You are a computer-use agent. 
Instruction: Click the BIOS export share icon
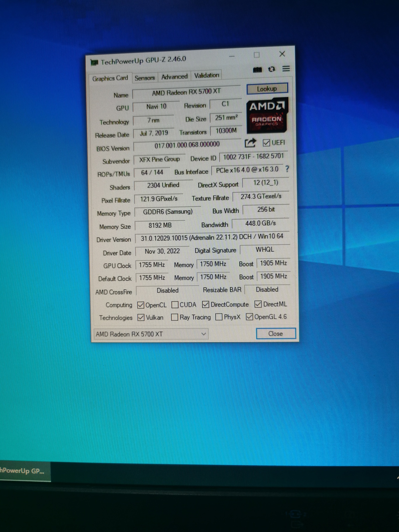pyautogui.click(x=250, y=143)
